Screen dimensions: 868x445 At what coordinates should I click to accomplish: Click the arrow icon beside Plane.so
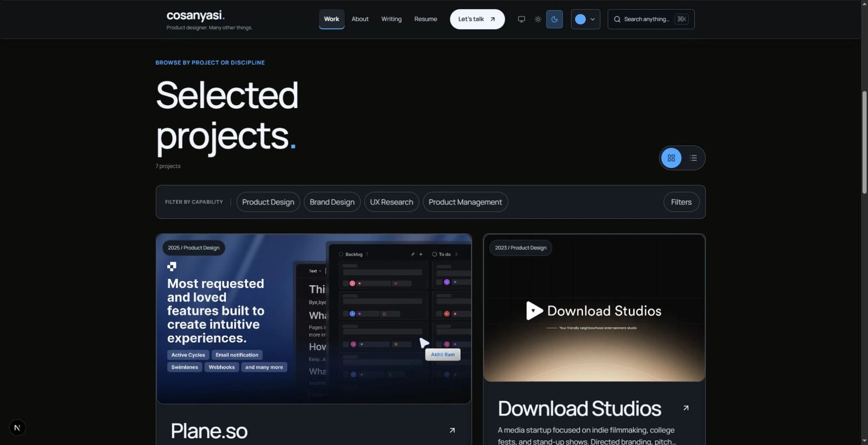point(452,430)
